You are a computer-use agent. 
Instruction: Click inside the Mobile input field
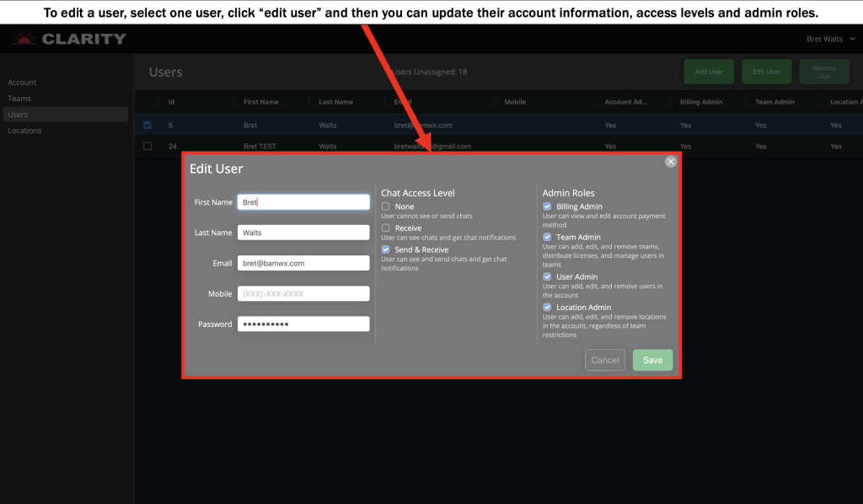303,292
